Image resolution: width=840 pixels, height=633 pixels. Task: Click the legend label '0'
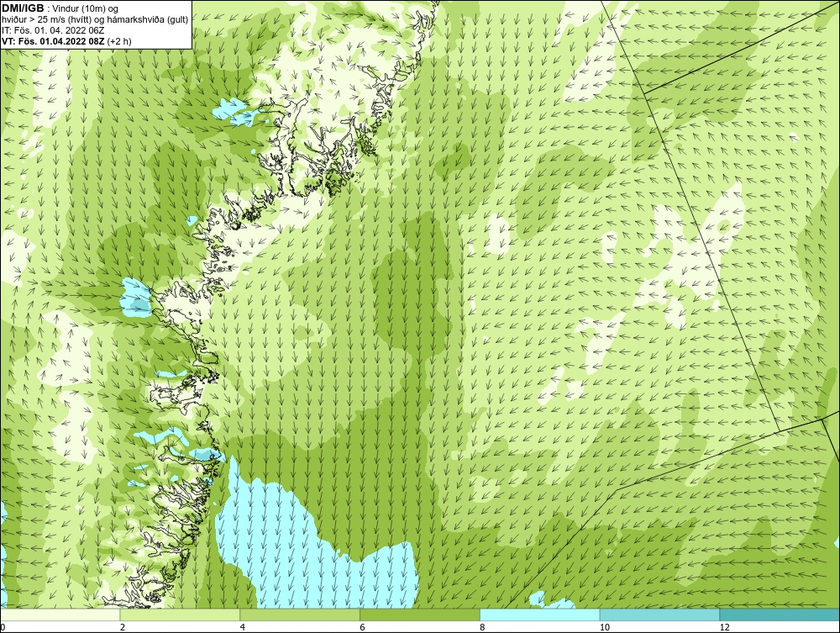3,627
